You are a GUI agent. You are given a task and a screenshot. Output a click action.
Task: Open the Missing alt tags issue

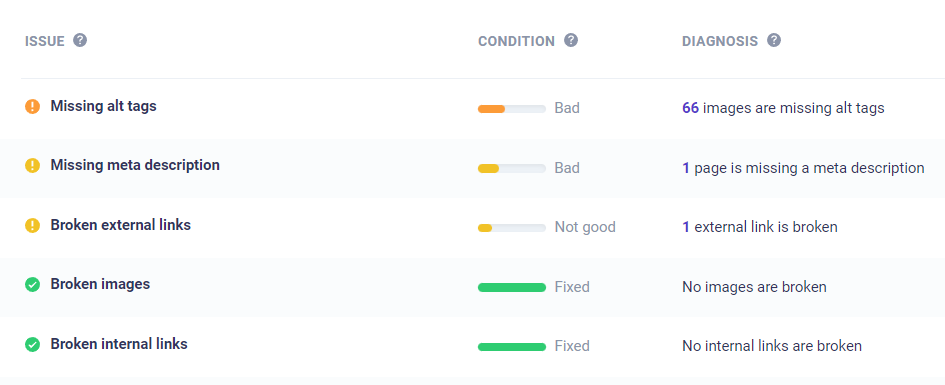click(104, 106)
